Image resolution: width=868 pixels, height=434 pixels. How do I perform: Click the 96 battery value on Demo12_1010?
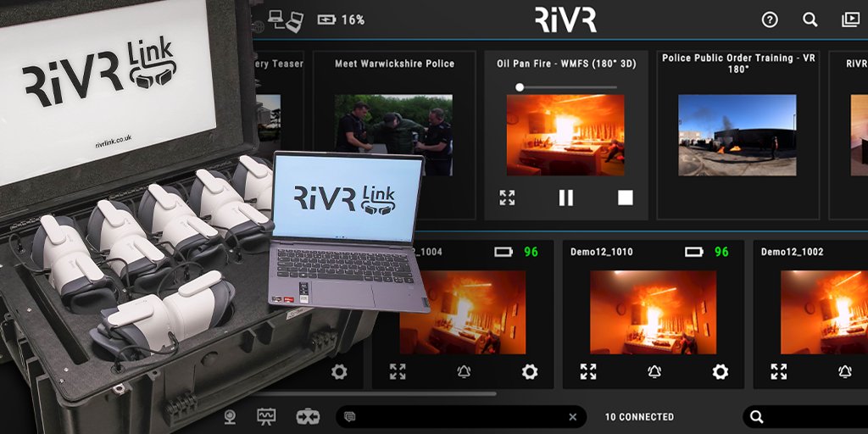721,252
